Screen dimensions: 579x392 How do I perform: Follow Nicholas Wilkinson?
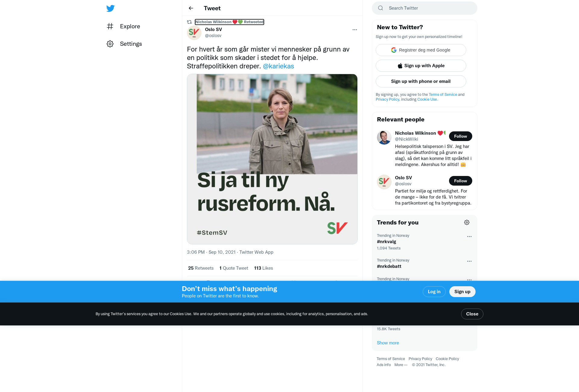tap(460, 136)
